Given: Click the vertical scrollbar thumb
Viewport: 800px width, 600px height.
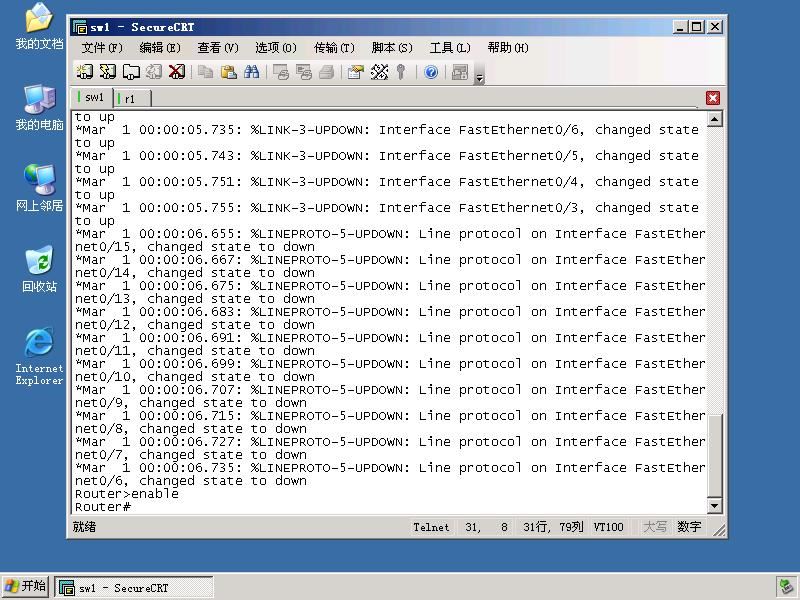Looking at the screenshot, I should 714,455.
